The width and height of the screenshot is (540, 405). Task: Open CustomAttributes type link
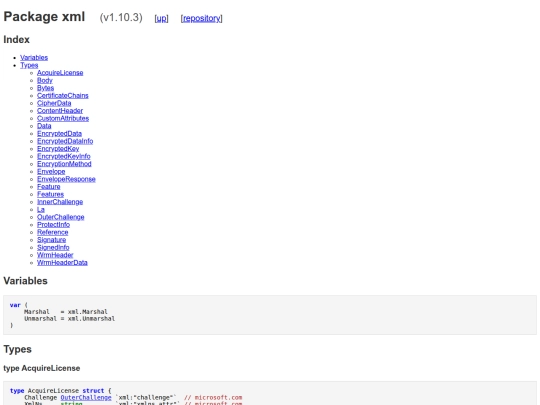63,118
